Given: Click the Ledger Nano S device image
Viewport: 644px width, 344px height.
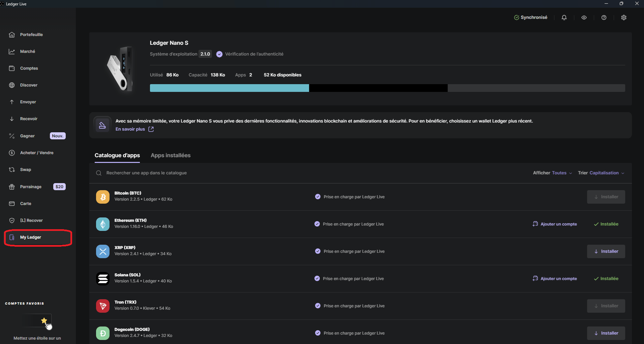Looking at the screenshot, I should point(120,69).
